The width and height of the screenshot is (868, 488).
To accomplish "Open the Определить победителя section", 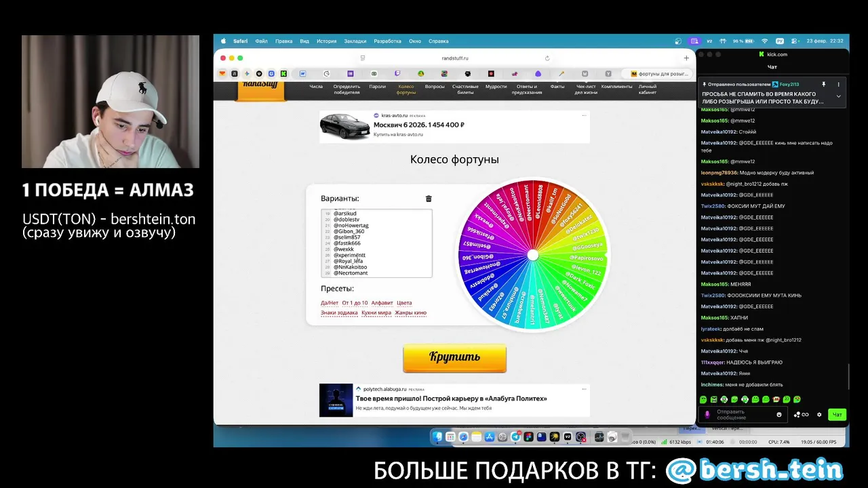I will 347,89.
